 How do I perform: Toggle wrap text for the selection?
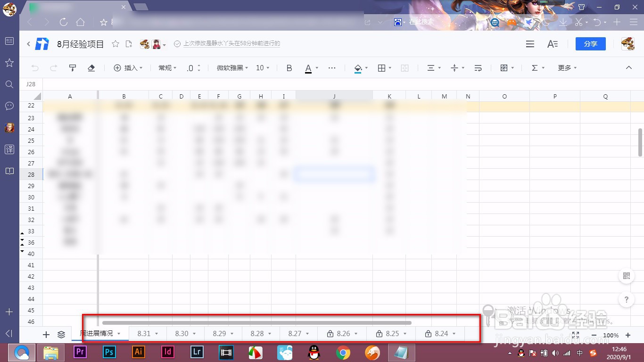click(x=478, y=67)
